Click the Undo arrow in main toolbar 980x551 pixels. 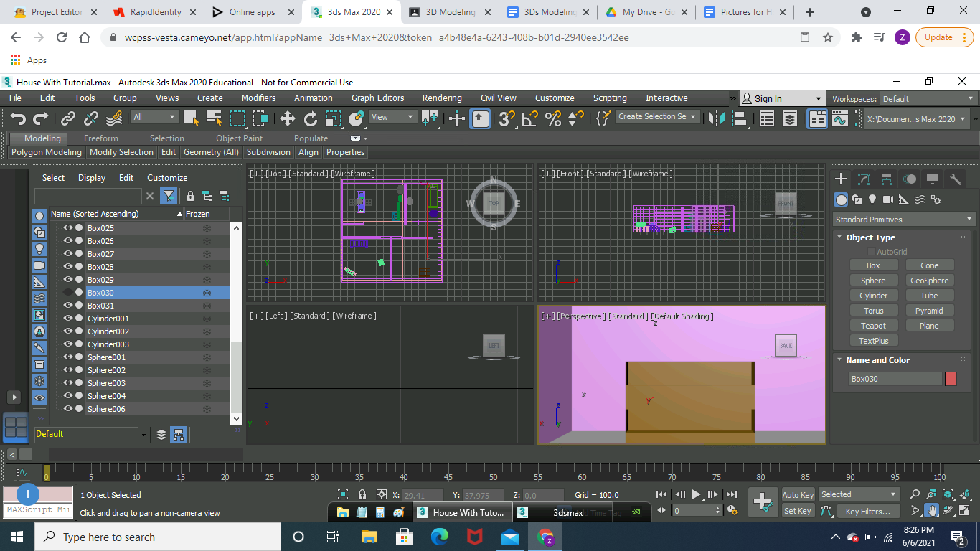pos(18,118)
